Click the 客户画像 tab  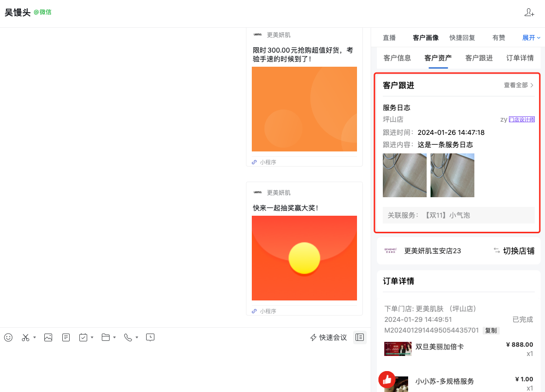426,37
